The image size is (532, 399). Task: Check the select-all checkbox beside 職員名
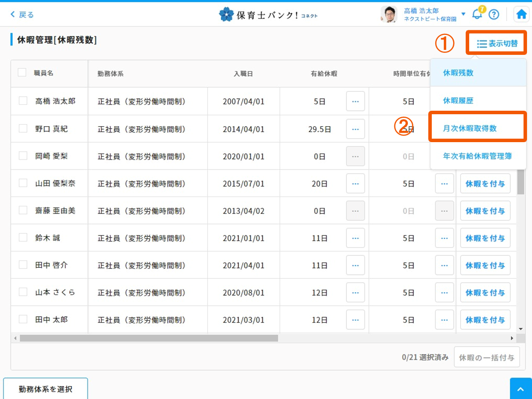[x=22, y=73]
